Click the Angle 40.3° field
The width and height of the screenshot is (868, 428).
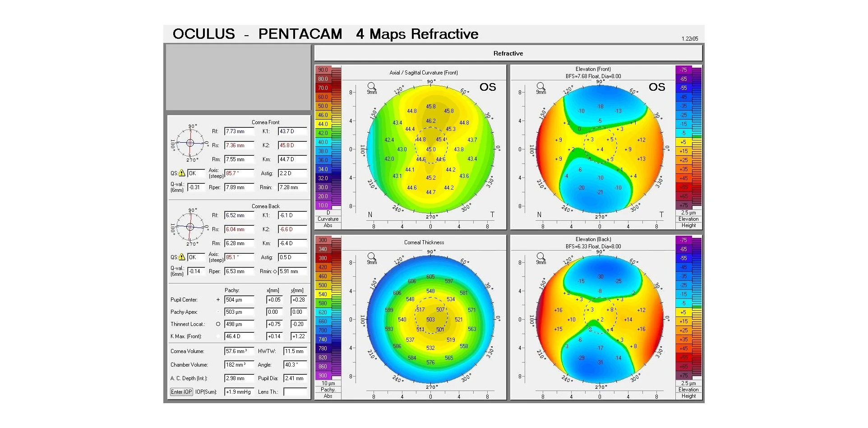tap(295, 365)
